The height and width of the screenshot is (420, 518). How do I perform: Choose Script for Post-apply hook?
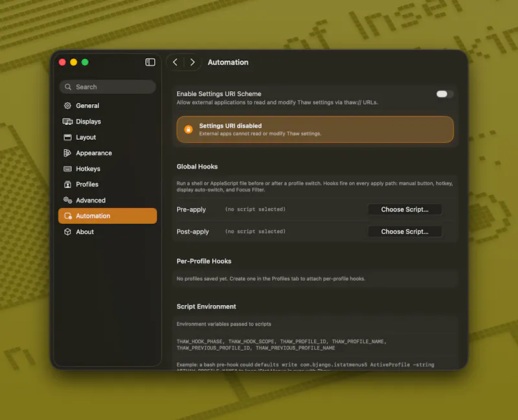click(405, 232)
